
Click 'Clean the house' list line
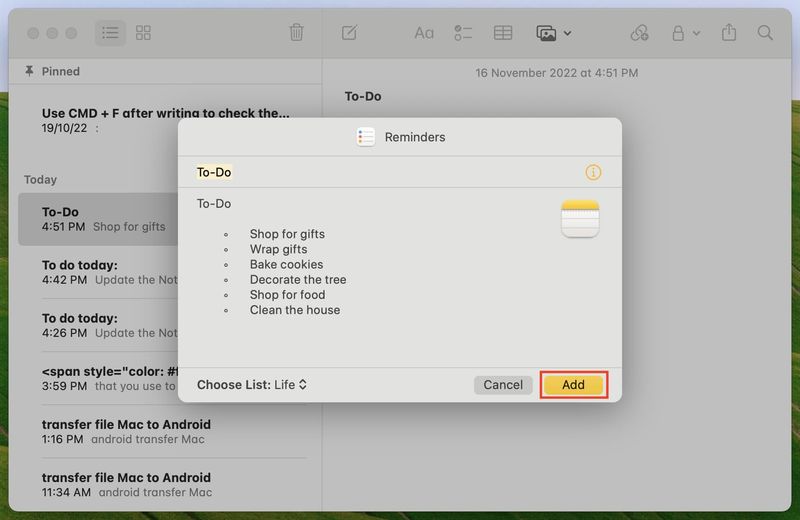(294, 310)
